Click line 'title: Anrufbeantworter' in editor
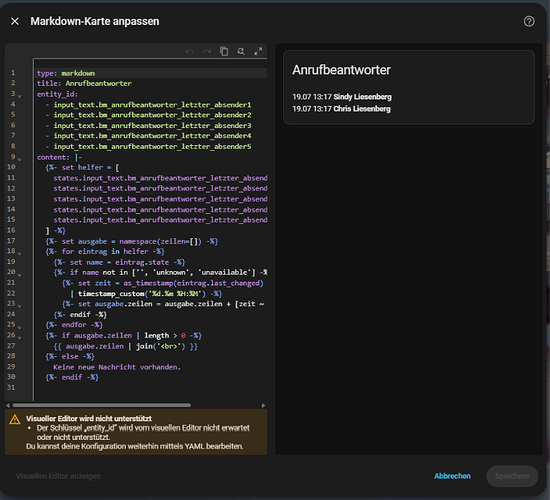This screenshot has height=500, width=550. click(x=84, y=84)
